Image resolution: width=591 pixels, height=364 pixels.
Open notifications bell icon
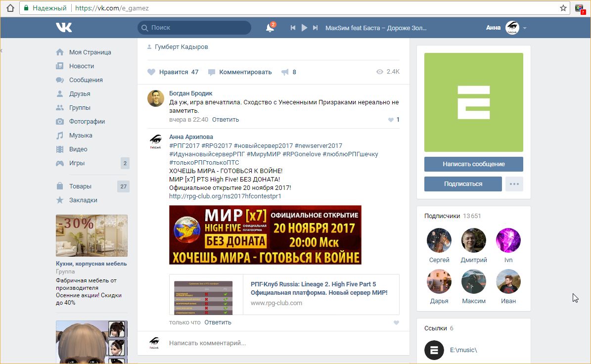270,28
